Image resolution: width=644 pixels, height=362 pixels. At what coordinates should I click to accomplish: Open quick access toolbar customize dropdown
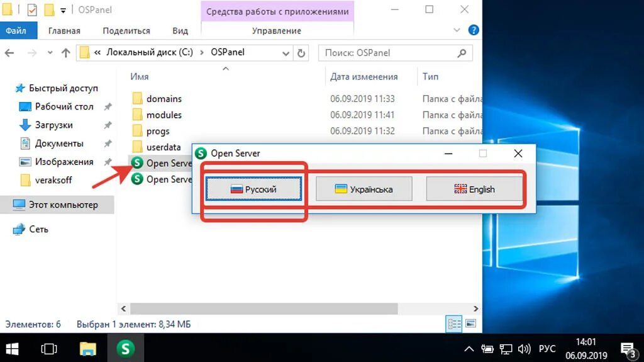tap(63, 10)
